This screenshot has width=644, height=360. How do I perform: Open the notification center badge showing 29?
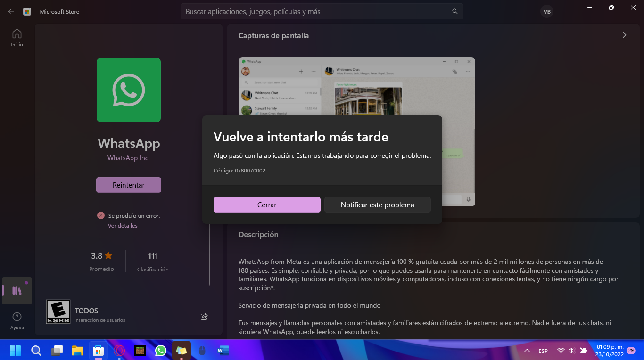631,351
